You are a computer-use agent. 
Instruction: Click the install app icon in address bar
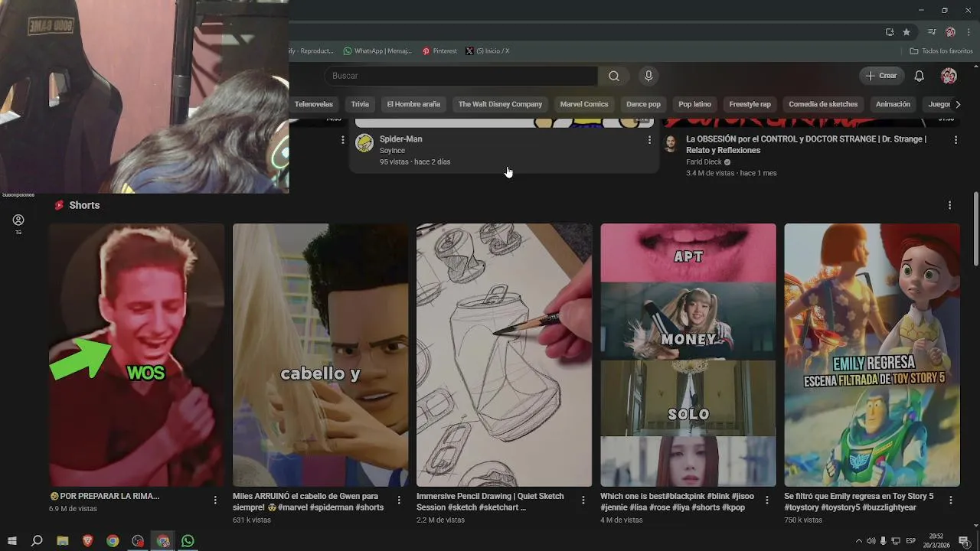tap(890, 32)
